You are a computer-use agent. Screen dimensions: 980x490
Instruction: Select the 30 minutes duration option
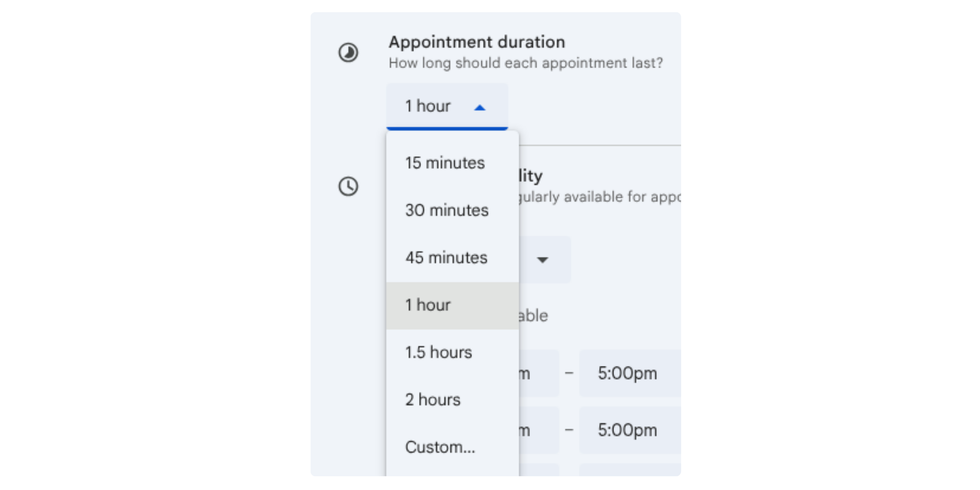coord(446,210)
